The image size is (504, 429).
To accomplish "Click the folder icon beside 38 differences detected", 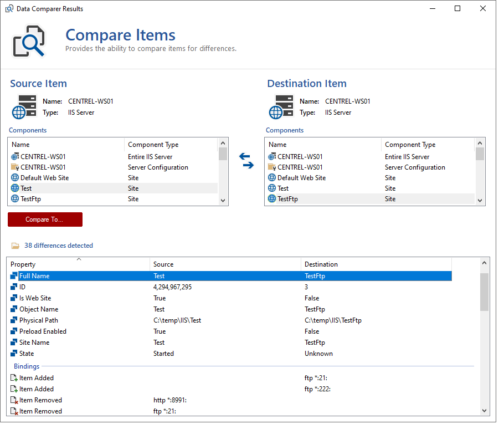I will pyautogui.click(x=15, y=246).
